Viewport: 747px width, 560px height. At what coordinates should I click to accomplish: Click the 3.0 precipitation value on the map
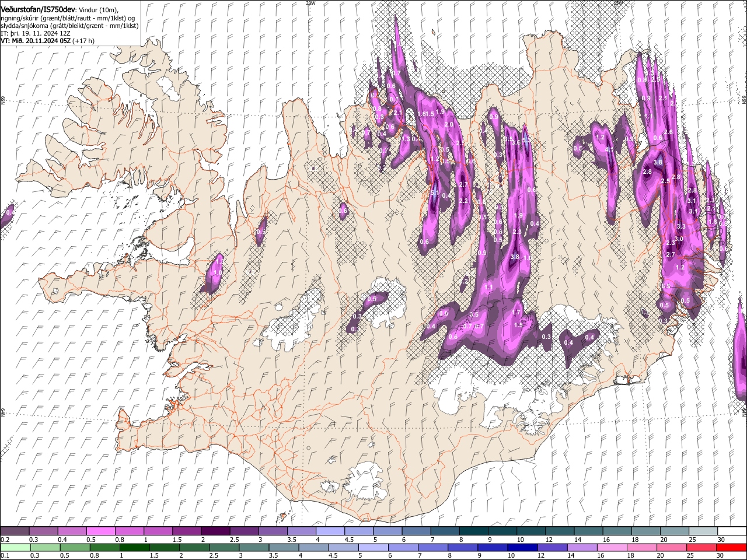click(x=679, y=239)
